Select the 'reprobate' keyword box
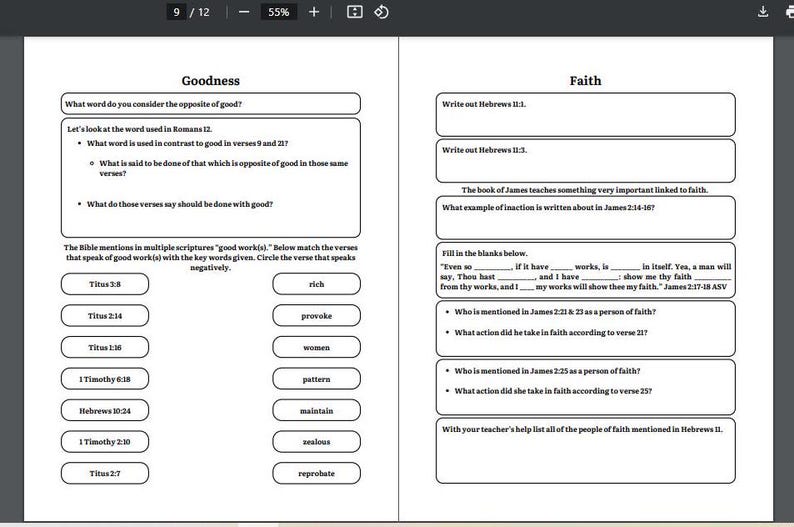The width and height of the screenshot is (794, 527). [316, 473]
